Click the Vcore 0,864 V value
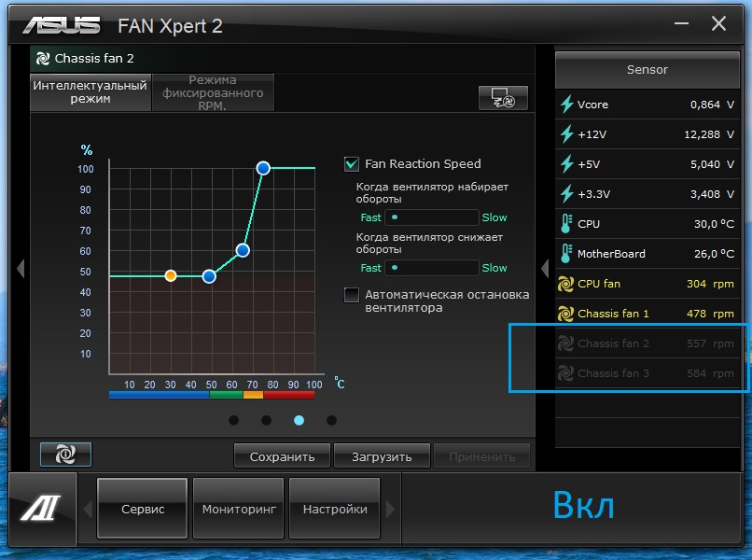Image resolution: width=752 pixels, height=560 pixels. 712,105
